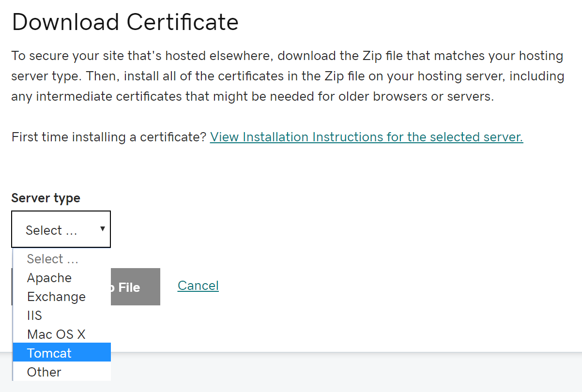582x392 pixels.
Task: Click the gray footer band at bottom
Action: 339,372
